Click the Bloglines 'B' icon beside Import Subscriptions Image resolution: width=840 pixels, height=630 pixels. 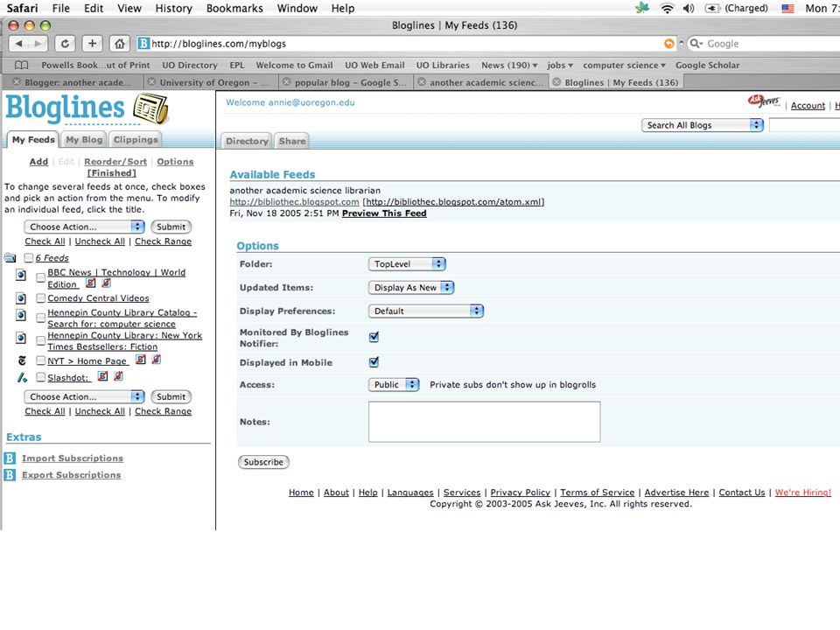[x=10, y=458]
